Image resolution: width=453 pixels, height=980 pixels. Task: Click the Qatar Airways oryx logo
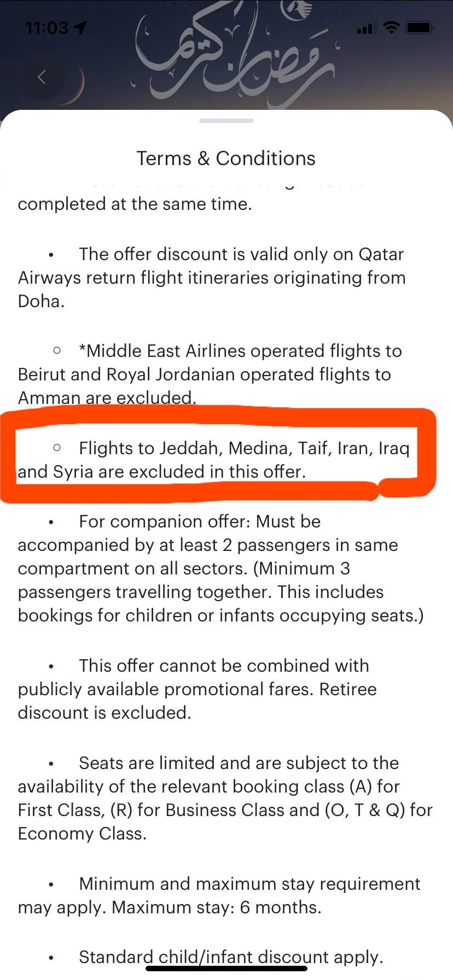(298, 9)
